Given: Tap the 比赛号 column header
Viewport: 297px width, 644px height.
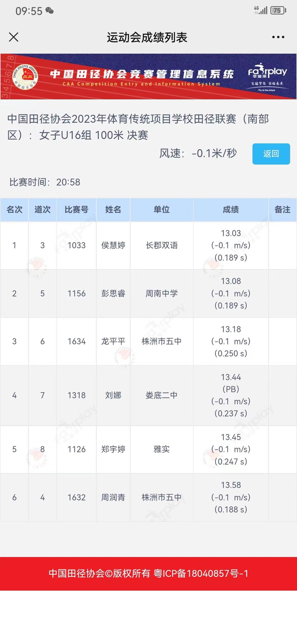Looking at the screenshot, I should [x=76, y=210].
